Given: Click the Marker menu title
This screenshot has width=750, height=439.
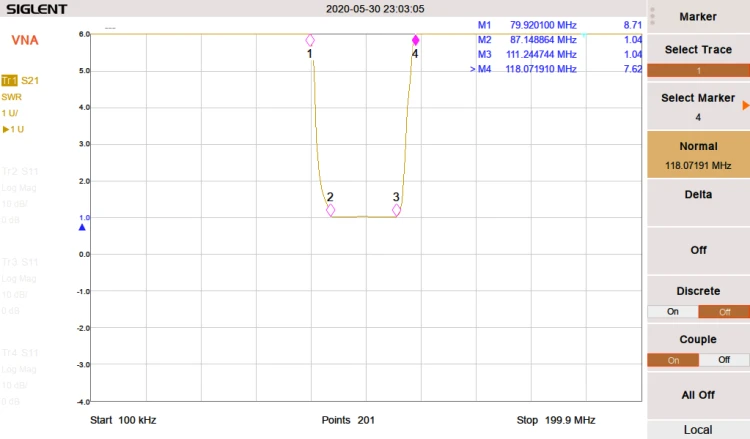Looking at the screenshot, I should coord(698,17).
